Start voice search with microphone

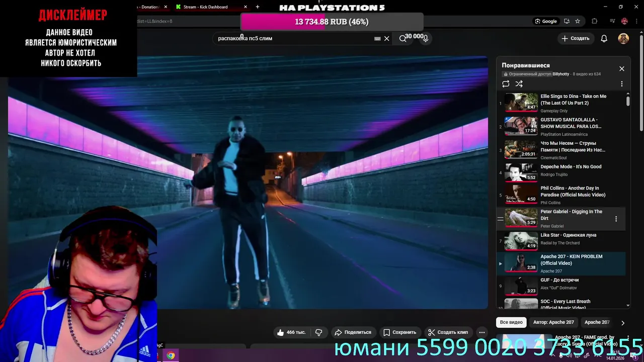click(426, 38)
